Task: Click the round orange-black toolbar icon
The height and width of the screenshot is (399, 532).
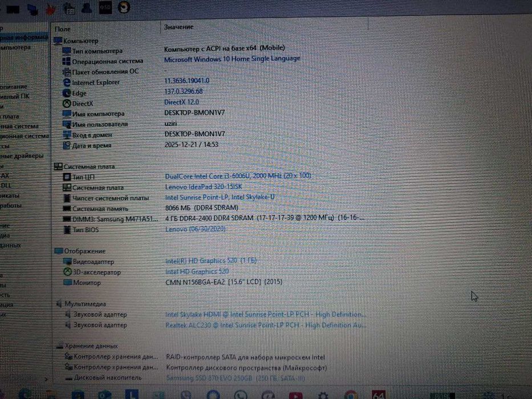Action: pos(124,7)
